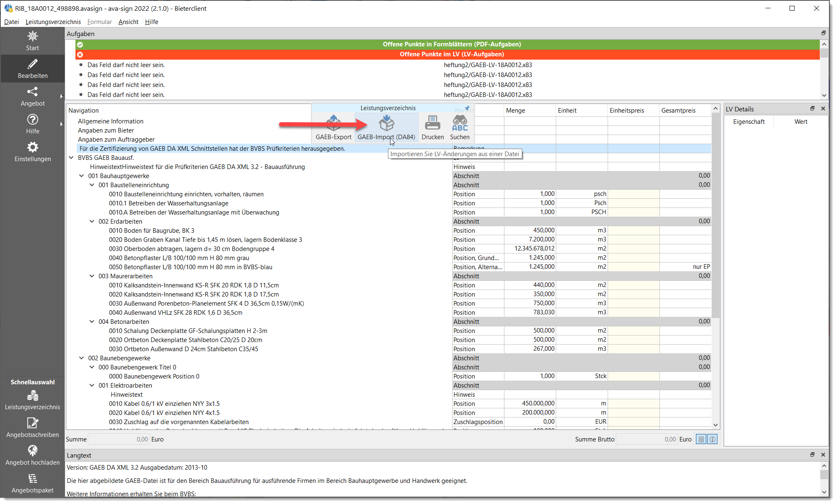The width and height of the screenshot is (836, 504).
Task: Open Angebotspaket quick action
Action: [32, 483]
